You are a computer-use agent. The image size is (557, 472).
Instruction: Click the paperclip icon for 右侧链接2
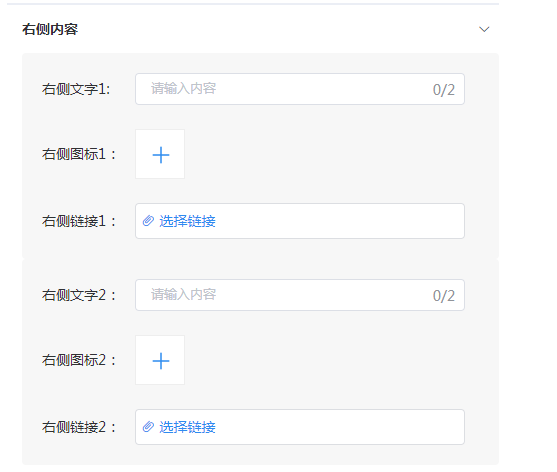point(148,427)
